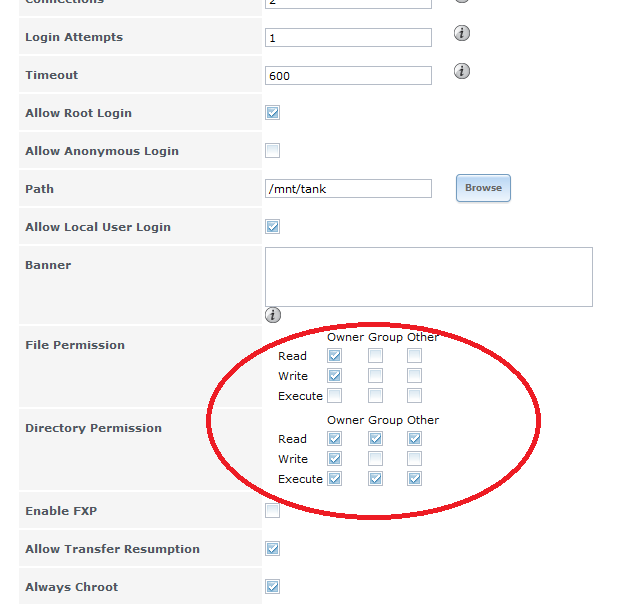
Task: Click the Path input field
Action: click(348, 189)
